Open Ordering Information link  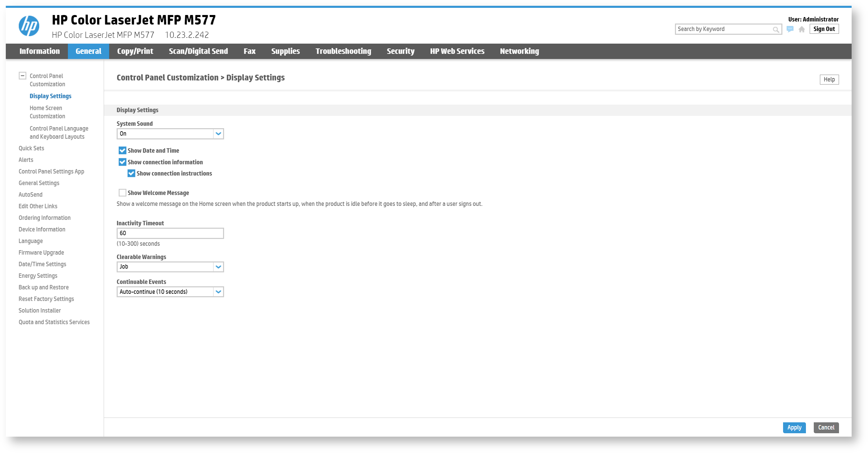45,218
